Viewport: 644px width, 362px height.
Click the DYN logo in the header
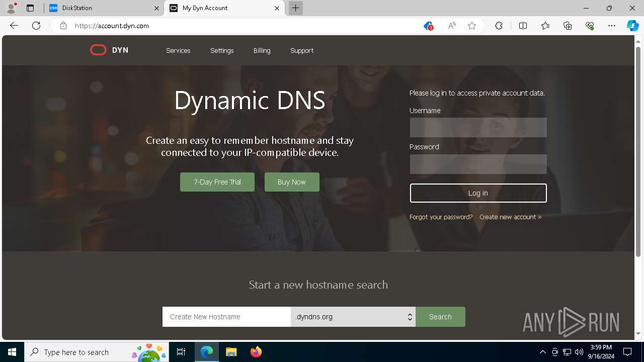(109, 50)
